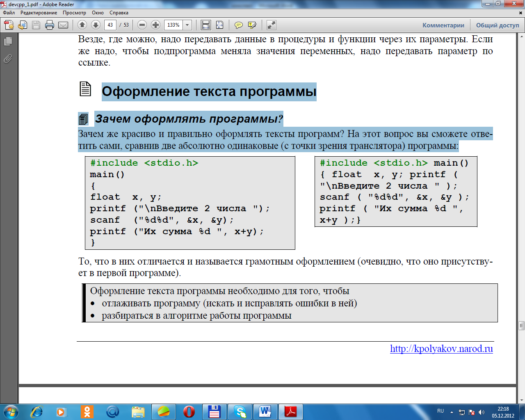Go to previous page with up arrow

[82, 25]
